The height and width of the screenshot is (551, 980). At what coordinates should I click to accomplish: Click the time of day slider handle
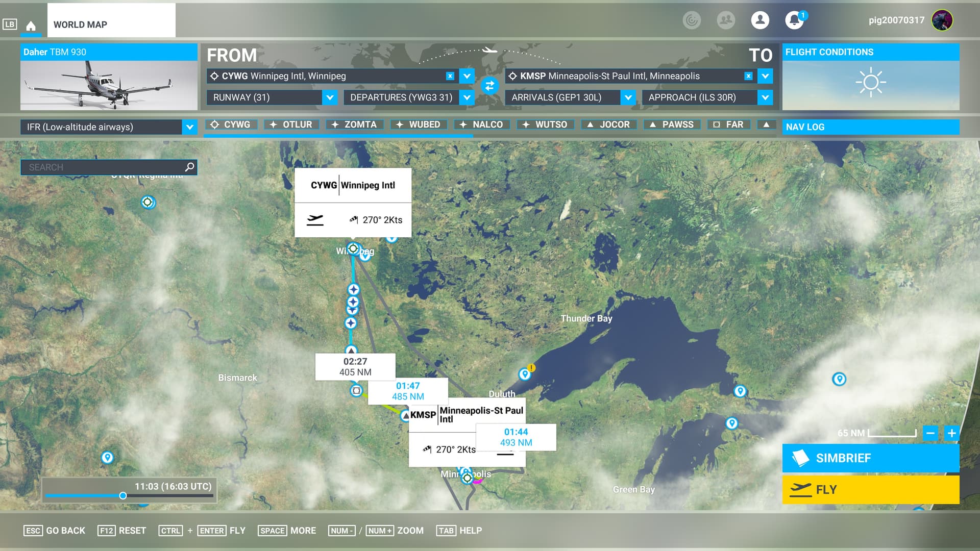click(123, 495)
